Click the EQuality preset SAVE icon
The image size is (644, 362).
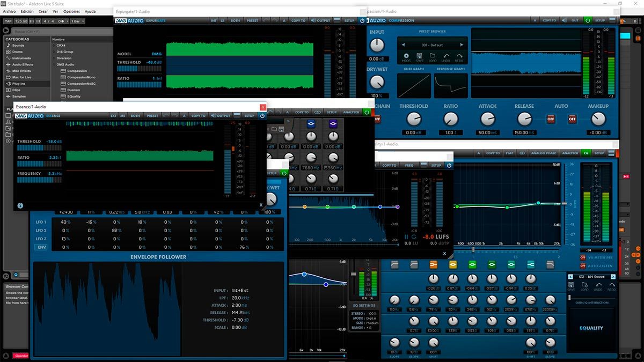pyautogui.click(x=571, y=286)
